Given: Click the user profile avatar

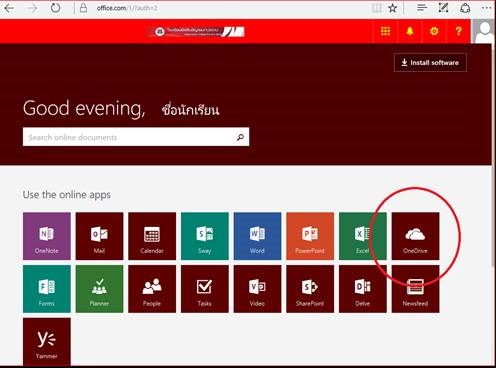Looking at the screenshot, I should 483,31.
